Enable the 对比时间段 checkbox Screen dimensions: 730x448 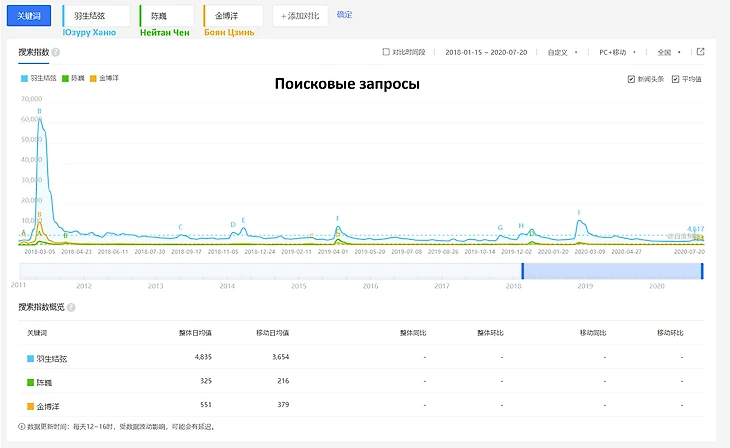point(387,52)
